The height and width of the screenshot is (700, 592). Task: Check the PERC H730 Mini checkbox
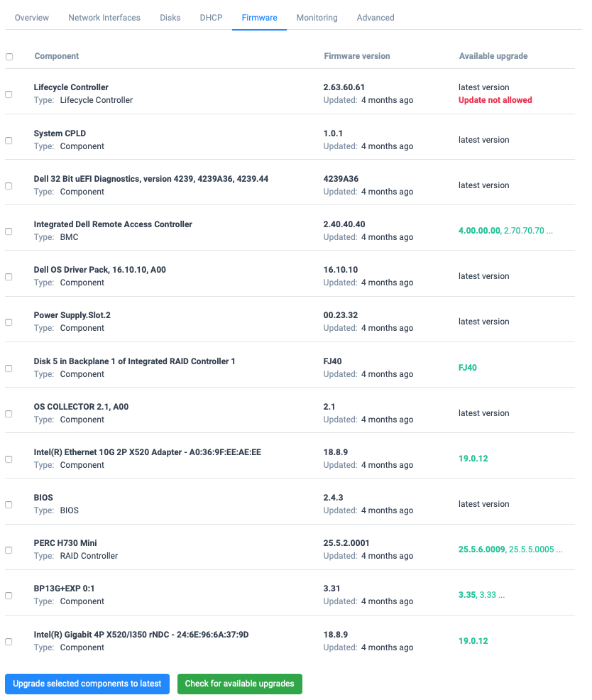[9, 550]
